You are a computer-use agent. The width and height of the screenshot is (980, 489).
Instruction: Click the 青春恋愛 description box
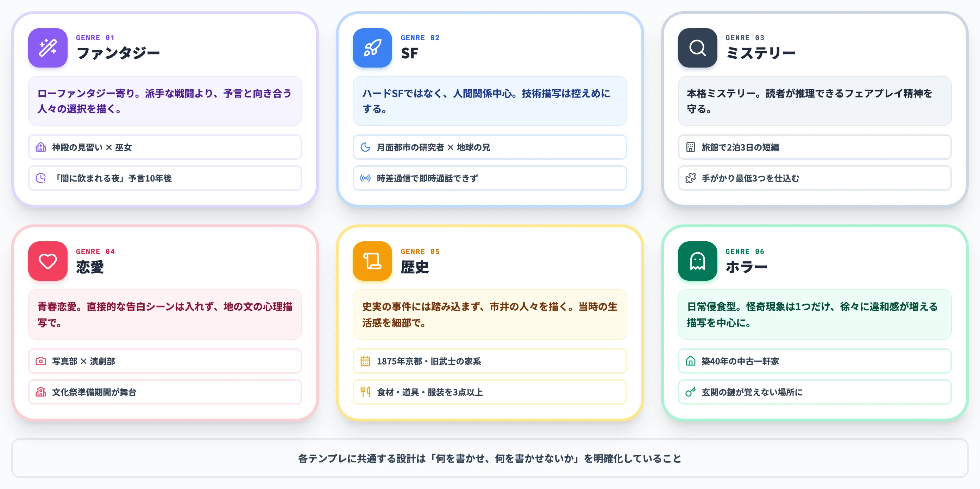(x=165, y=315)
